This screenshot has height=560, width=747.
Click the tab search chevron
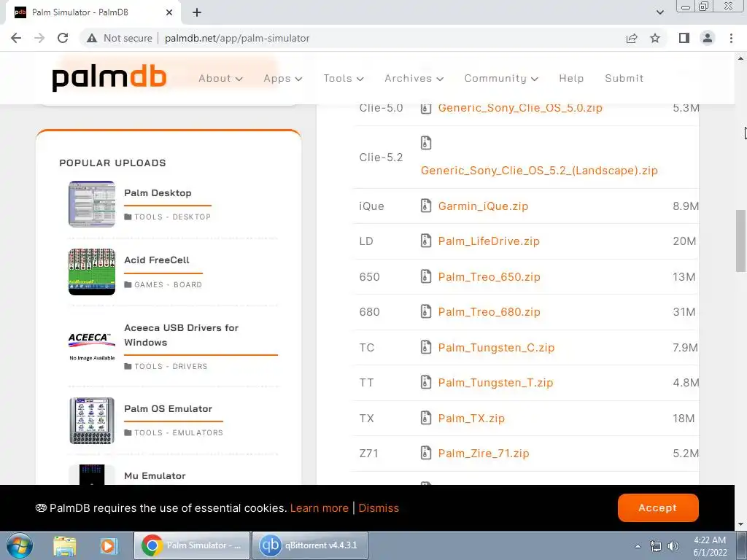click(659, 12)
